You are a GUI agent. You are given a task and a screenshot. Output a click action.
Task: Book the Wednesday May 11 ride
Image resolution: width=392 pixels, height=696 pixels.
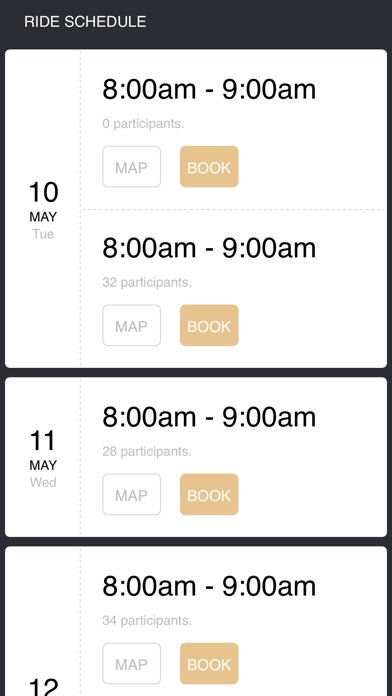[x=209, y=494]
